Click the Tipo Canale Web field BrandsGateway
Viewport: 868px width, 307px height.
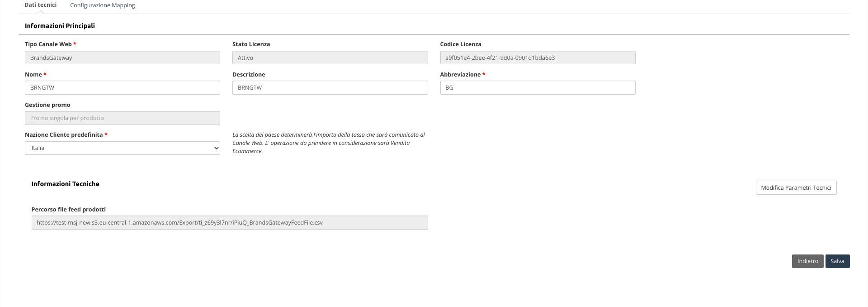123,58
